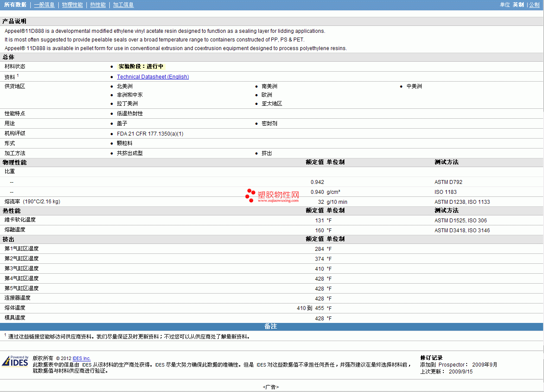
Task: Click the ISO 1183 test method
Action: 445,192
